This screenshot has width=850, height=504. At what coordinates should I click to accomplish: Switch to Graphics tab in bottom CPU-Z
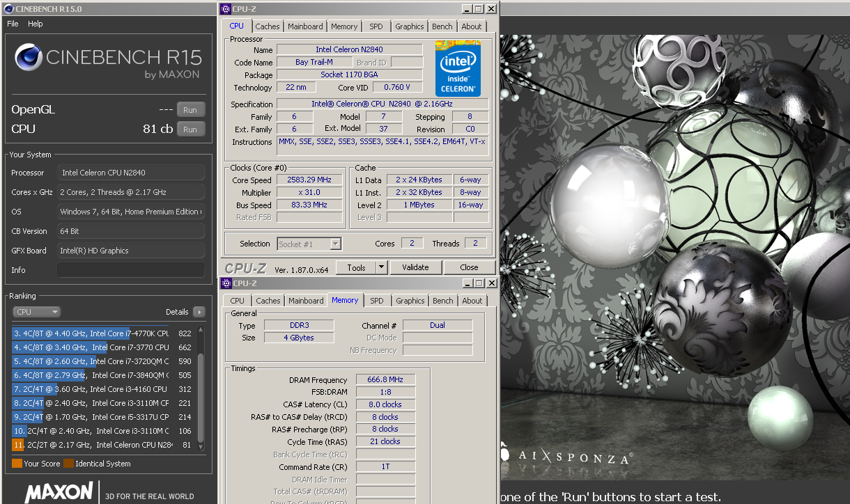(x=410, y=301)
